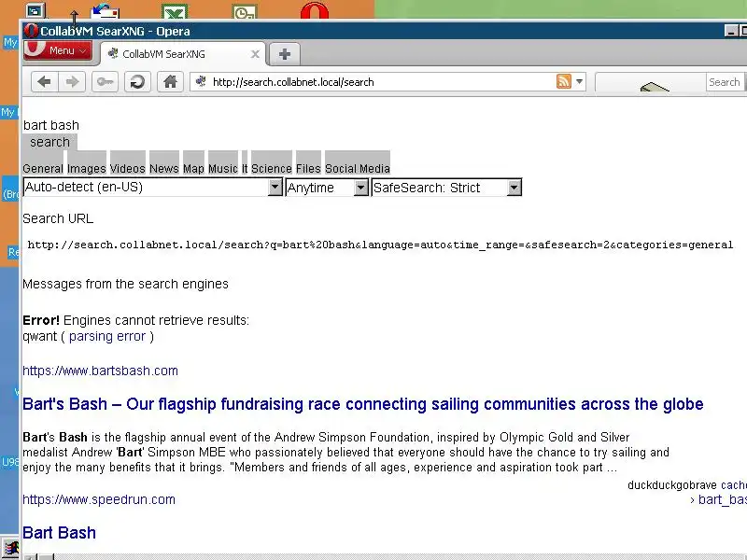Click the qwant engine name text
The width and height of the screenshot is (747, 560).
[x=39, y=336]
